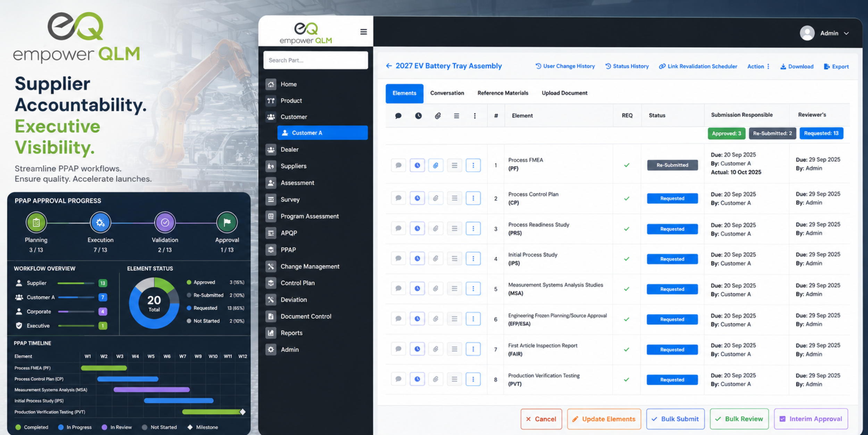Open the Reference Materials tab

click(x=503, y=93)
